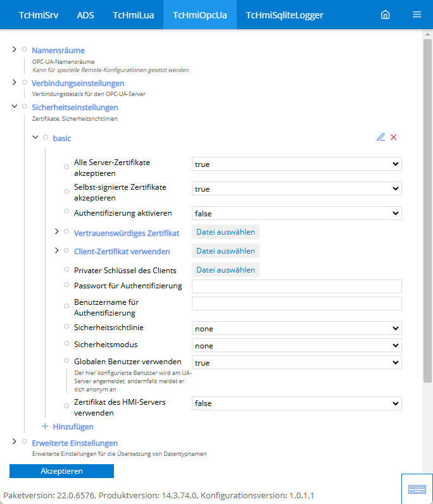Click the pencil edit icon for basic

[x=380, y=137]
